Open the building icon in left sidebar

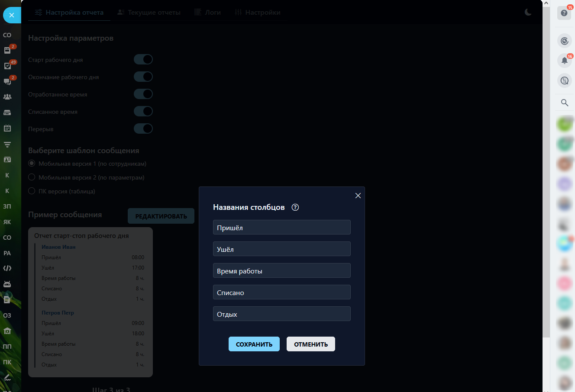(x=7, y=331)
